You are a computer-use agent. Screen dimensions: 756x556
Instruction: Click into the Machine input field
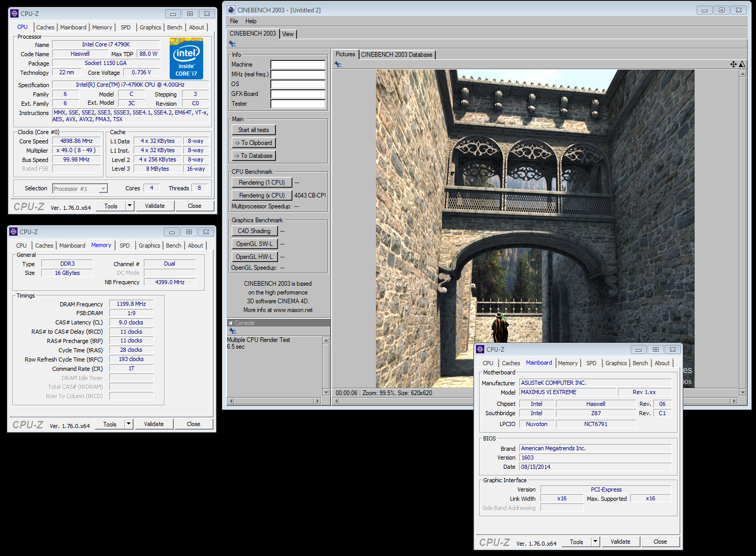[298, 64]
